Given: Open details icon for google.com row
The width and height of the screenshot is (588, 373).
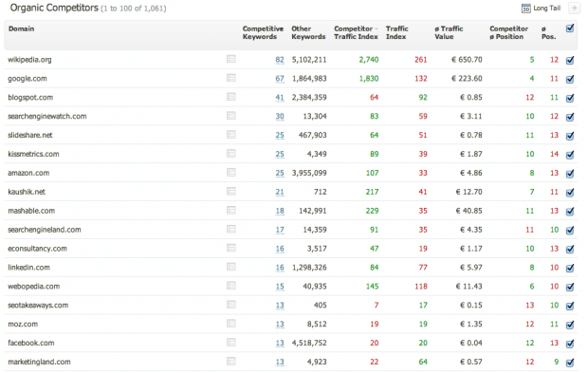Looking at the screenshot, I should (231, 78).
